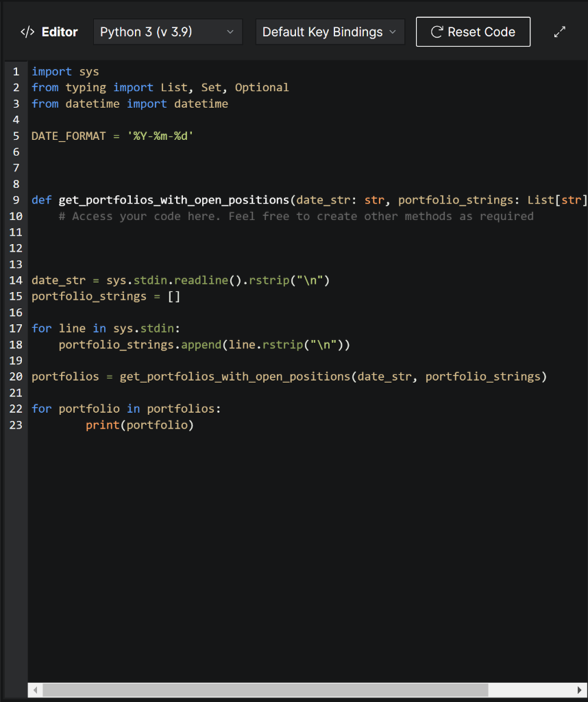Viewport: 588px width, 702px height.
Task: Click the chevron on the key bindings dropdown
Action: pyautogui.click(x=393, y=32)
